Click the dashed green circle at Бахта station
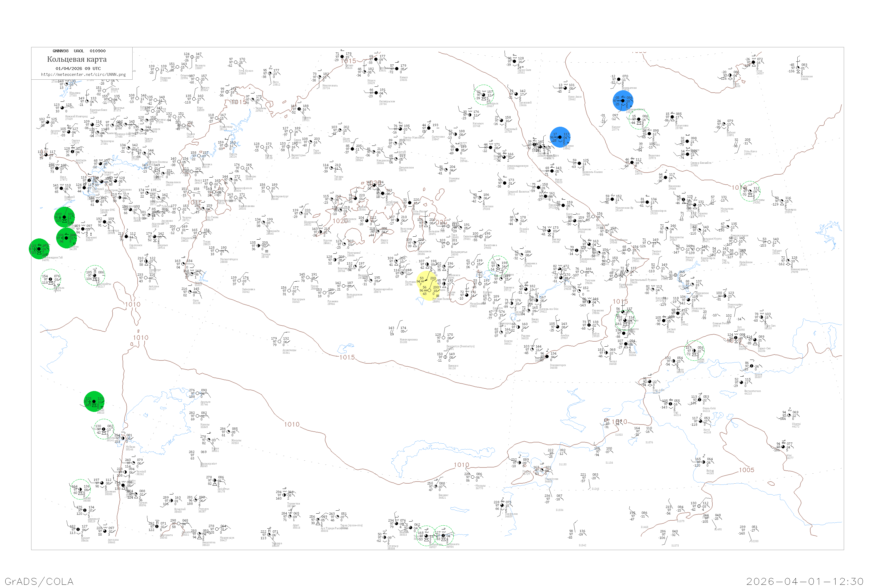 [x=639, y=119]
